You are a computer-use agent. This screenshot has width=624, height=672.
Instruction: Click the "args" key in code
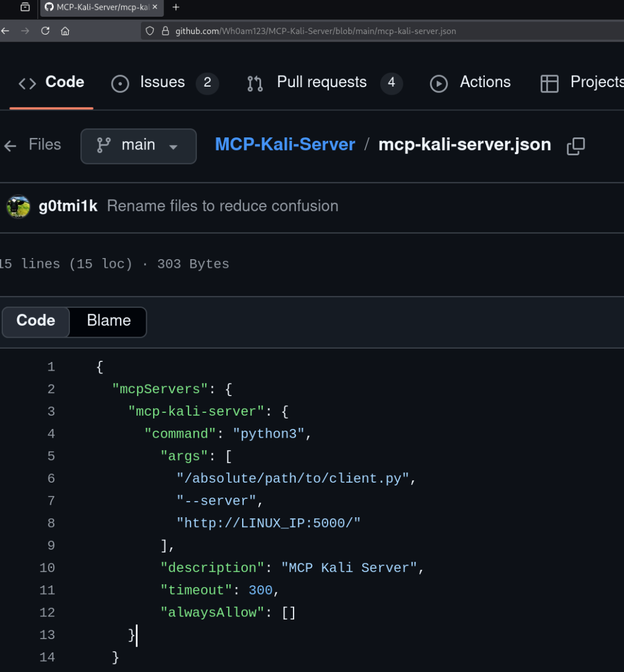184,456
